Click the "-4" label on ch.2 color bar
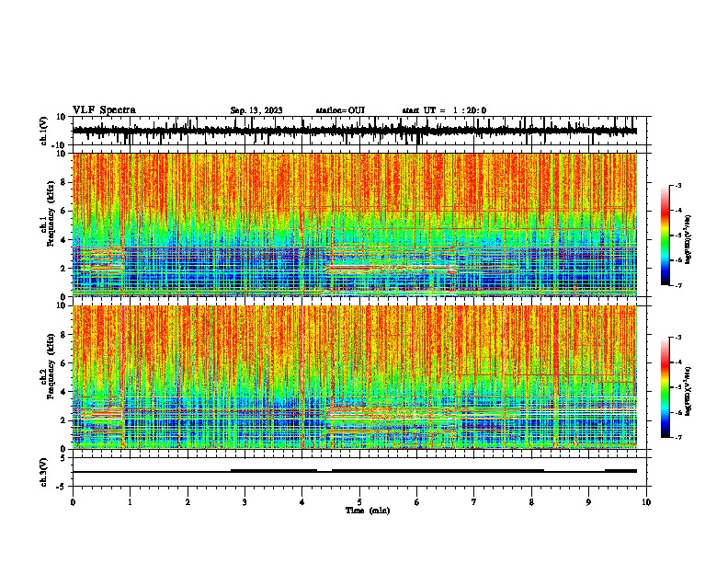The width and height of the screenshot is (728, 563). pos(677,362)
